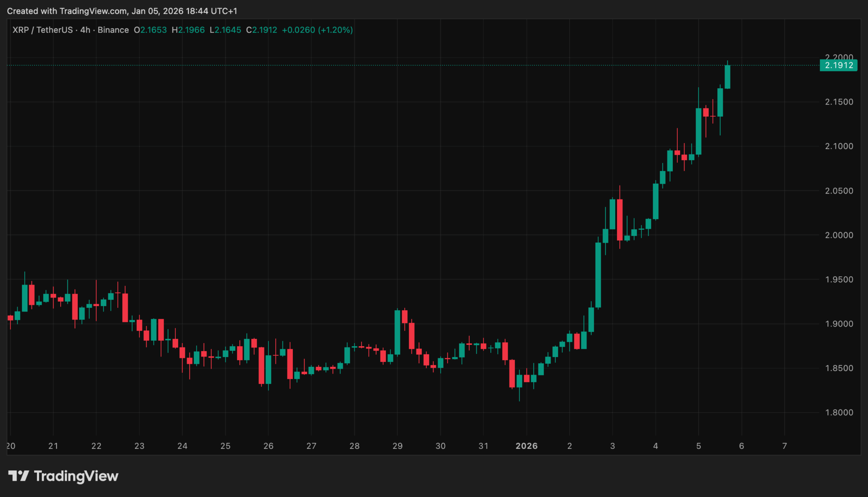Click the 2.1500 price axis label
The image size is (868, 497).
point(839,102)
